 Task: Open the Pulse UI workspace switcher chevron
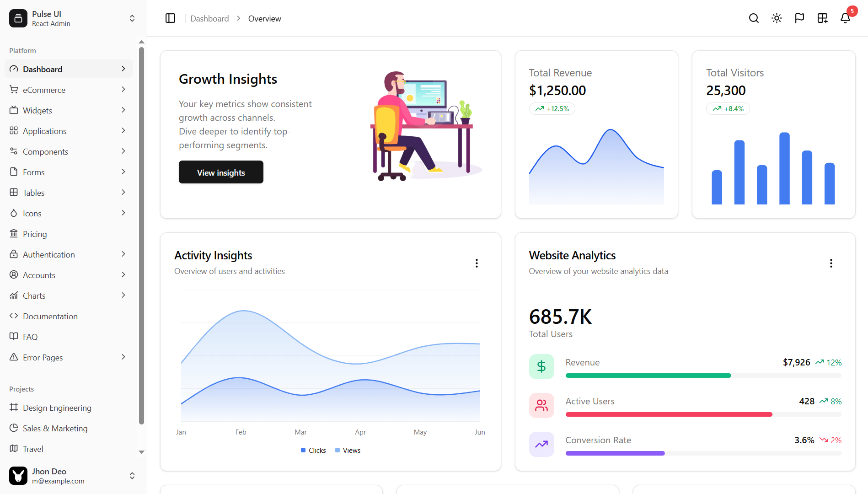(x=132, y=18)
